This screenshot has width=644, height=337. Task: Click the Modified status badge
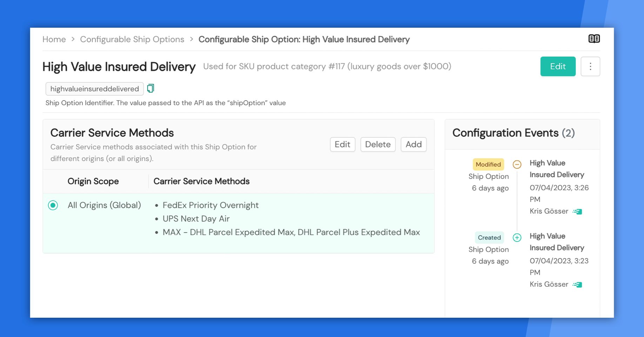[x=488, y=164]
